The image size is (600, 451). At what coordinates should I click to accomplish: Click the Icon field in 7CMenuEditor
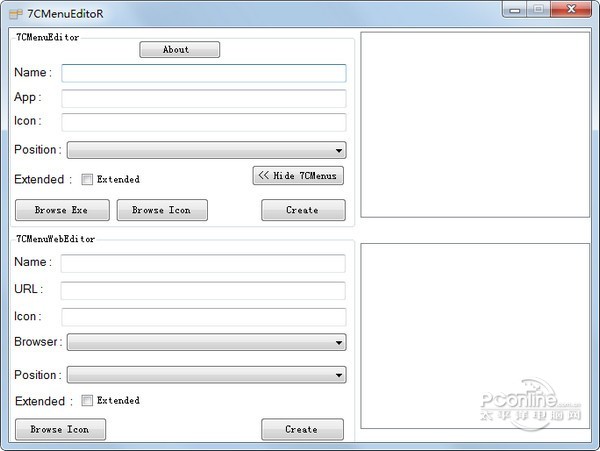(x=204, y=122)
